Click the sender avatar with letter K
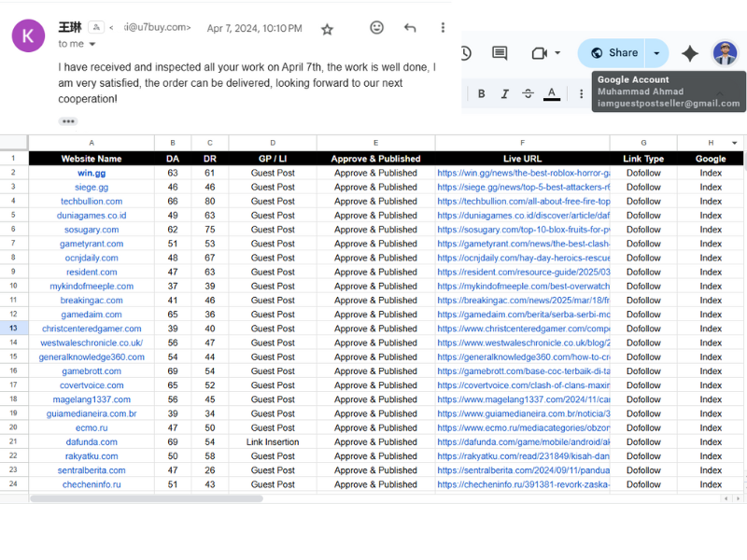This screenshot has width=747, height=560. pyautogui.click(x=28, y=35)
